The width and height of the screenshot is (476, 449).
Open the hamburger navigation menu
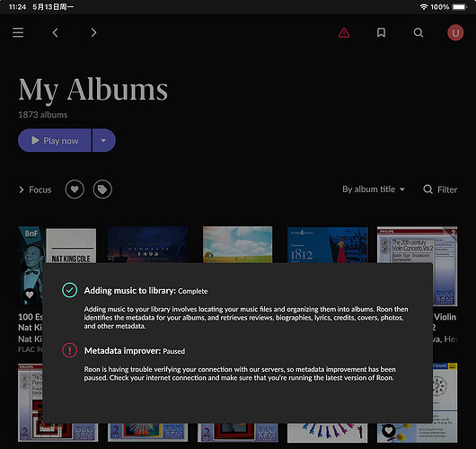pyautogui.click(x=18, y=32)
